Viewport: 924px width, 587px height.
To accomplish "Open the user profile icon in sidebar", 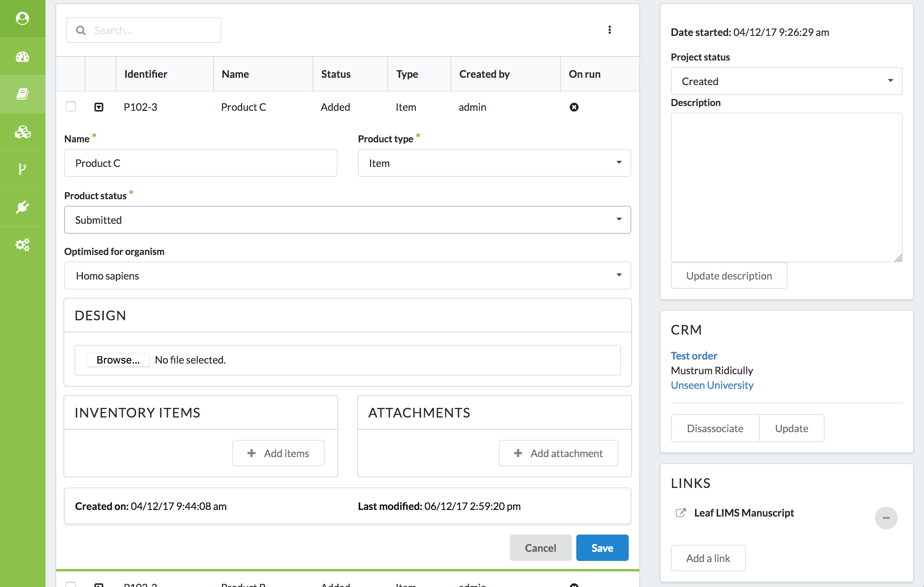I will [x=22, y=18].
